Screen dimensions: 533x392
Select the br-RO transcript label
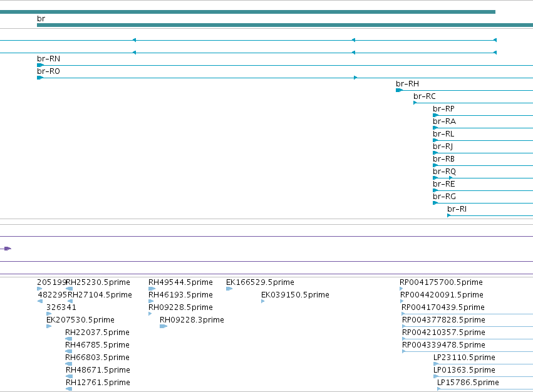[x=49, y=71]
